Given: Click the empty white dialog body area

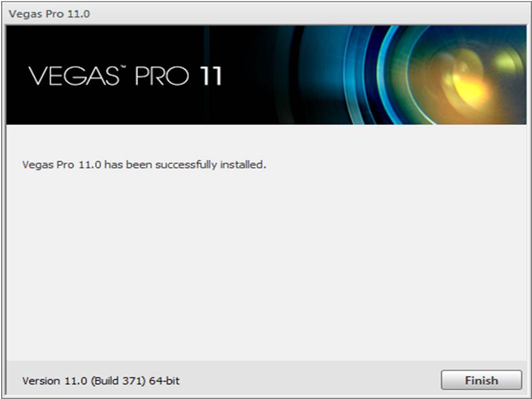Looking at the screenshot, I should click(x=267, y=265).
